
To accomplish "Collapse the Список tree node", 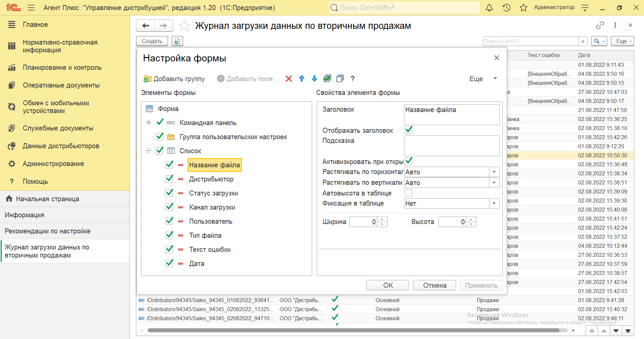I will (149, 151).
